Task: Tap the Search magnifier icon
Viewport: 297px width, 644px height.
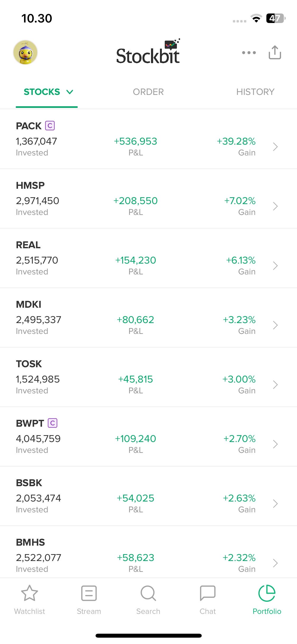Action: point(148,593)
